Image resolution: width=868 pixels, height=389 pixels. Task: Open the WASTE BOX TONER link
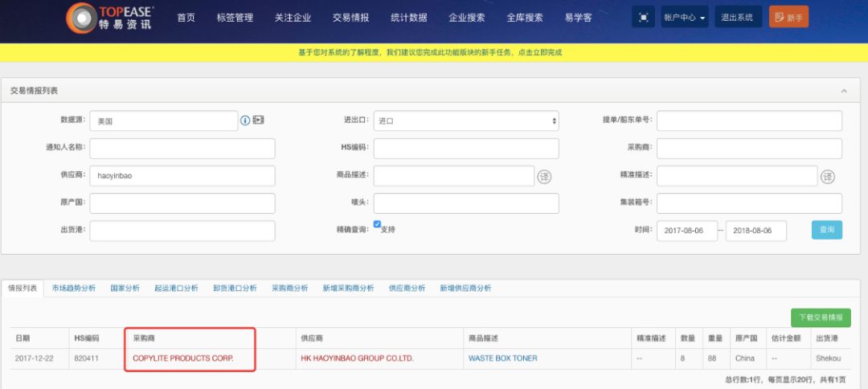tap(502, 358)
